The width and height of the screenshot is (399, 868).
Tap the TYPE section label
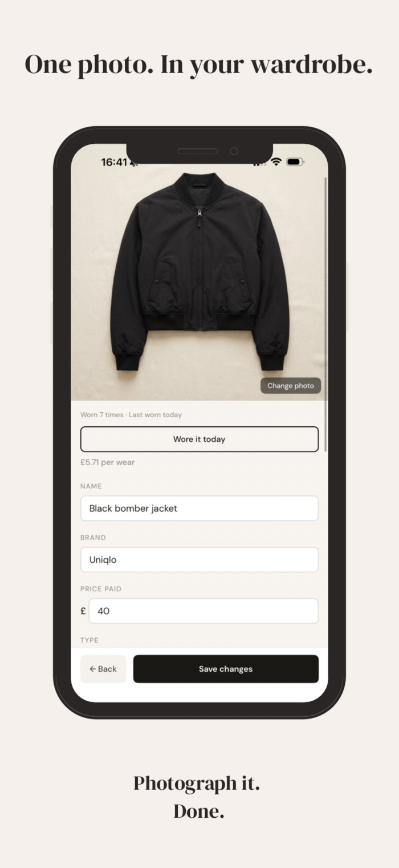(x=89, y=640)
